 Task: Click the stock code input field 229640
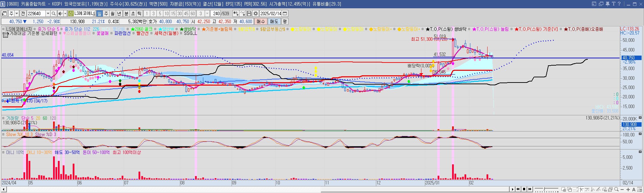coord(36,13)
